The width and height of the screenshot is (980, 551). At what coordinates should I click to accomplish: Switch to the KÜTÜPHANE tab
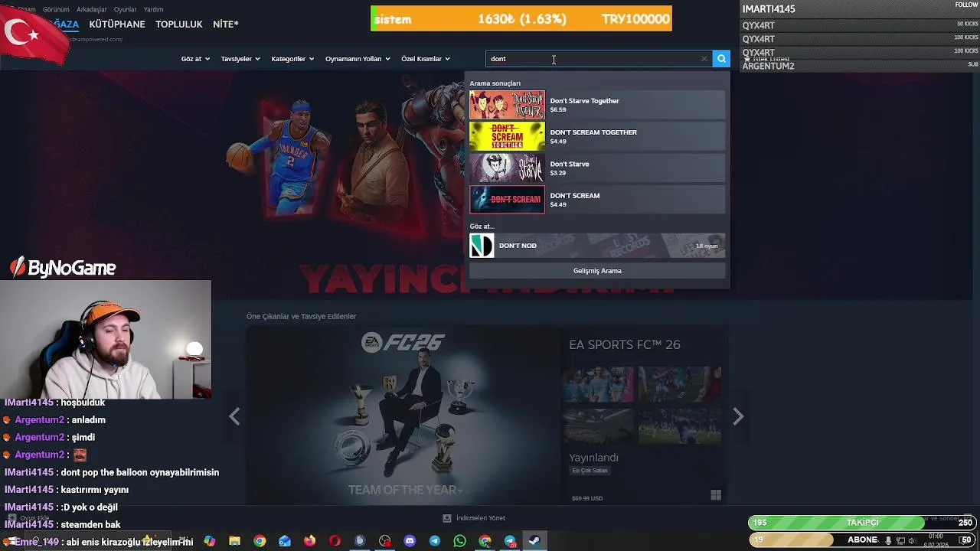pos(117,24)
